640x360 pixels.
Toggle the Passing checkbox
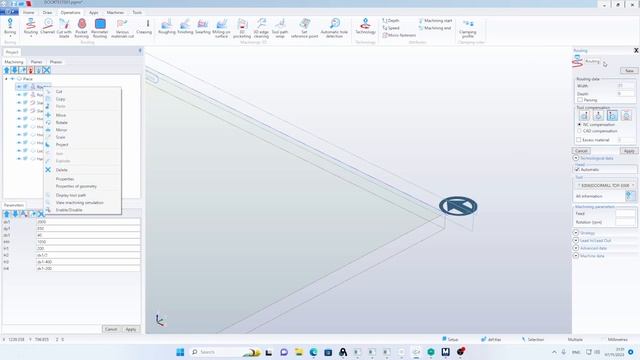[x=580, y=100]
